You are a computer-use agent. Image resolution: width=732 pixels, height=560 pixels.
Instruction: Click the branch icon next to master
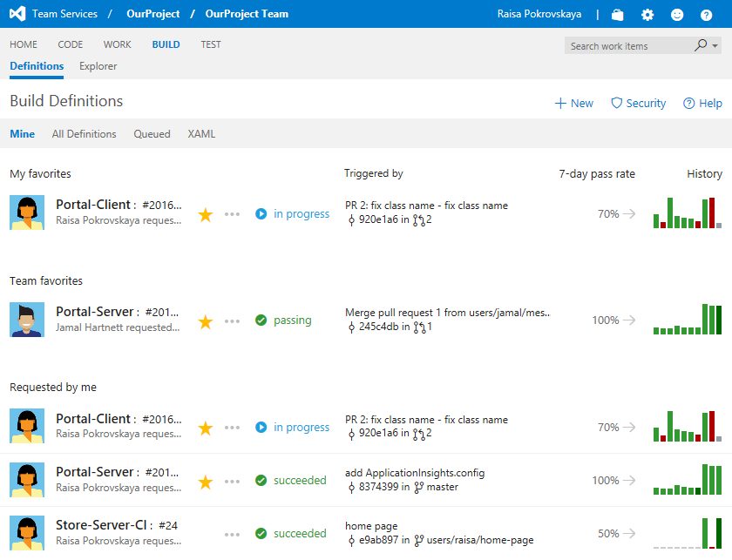(x=419, y=487)
